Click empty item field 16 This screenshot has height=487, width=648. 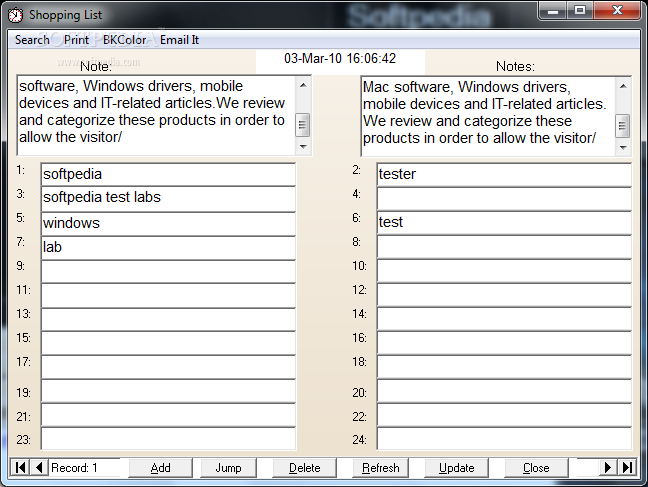pos(504,343)
